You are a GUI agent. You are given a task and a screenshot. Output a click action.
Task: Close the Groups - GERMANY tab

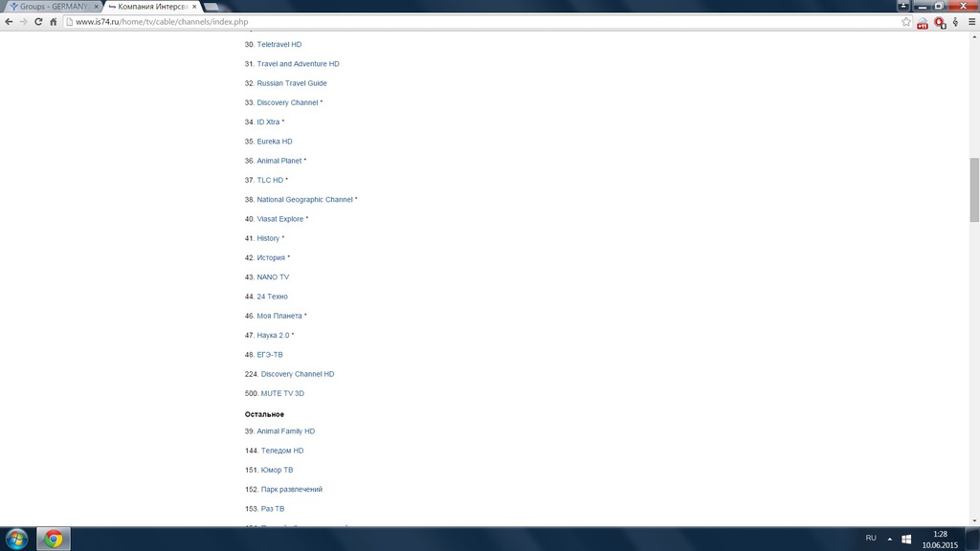(97, 7)
